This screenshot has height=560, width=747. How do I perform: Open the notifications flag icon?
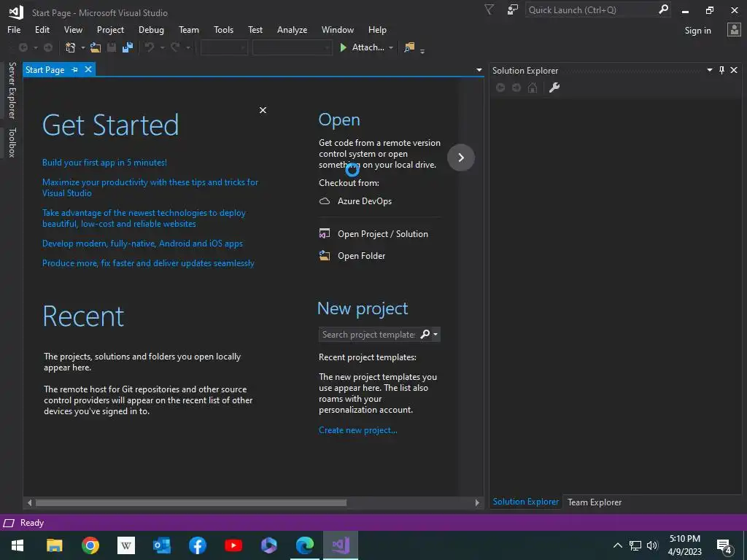pos(489,9)
